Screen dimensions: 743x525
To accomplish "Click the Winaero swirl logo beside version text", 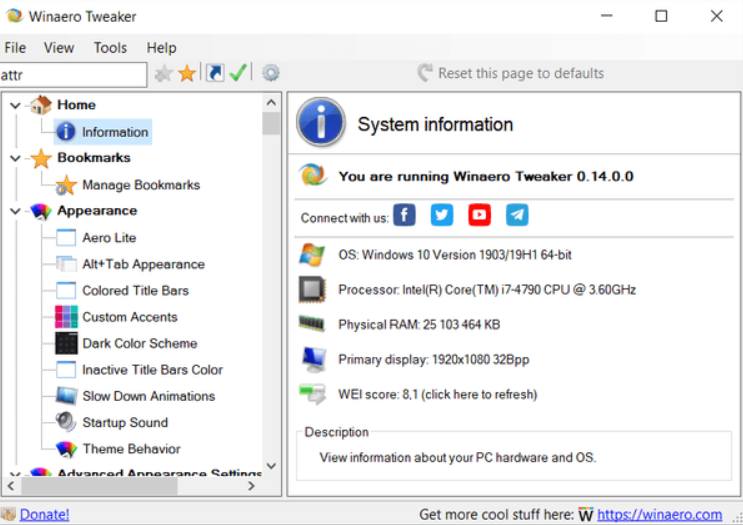I will (x=312, y=175).
